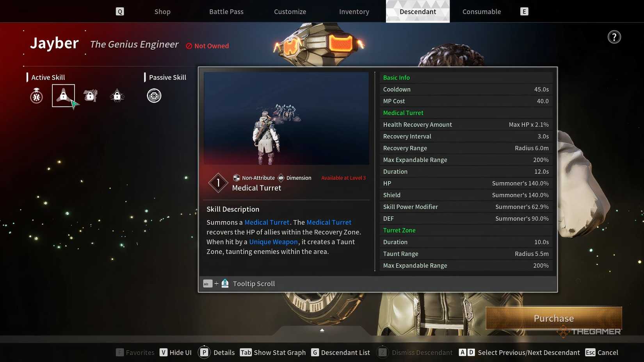
Task: Select the third locked active skill icon
Action: pos(90,96)
